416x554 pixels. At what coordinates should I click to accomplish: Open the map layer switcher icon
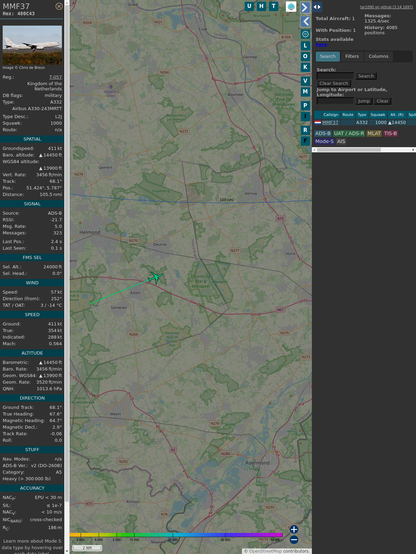291,7
